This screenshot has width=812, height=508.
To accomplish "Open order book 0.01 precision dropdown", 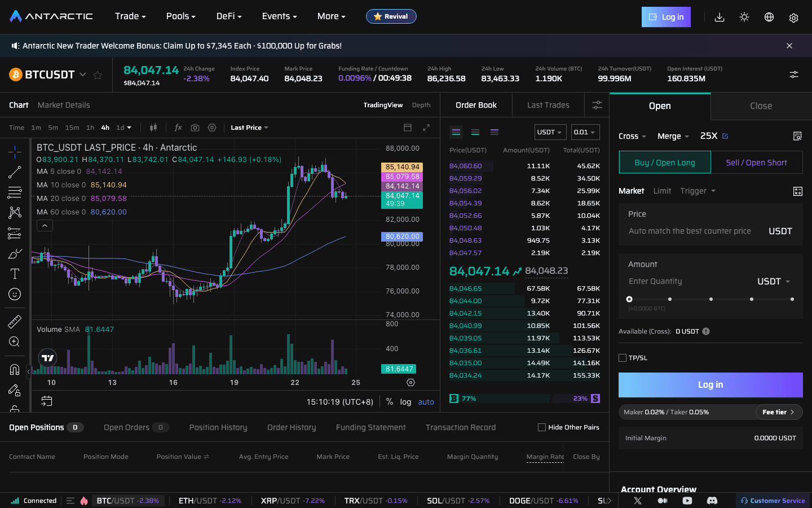I will [x=585, y=132].
